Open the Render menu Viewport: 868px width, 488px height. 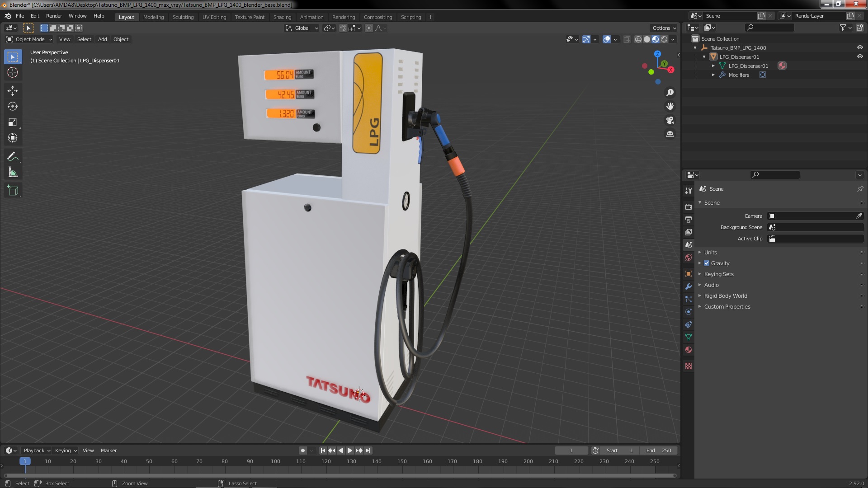tap(54, 16)
